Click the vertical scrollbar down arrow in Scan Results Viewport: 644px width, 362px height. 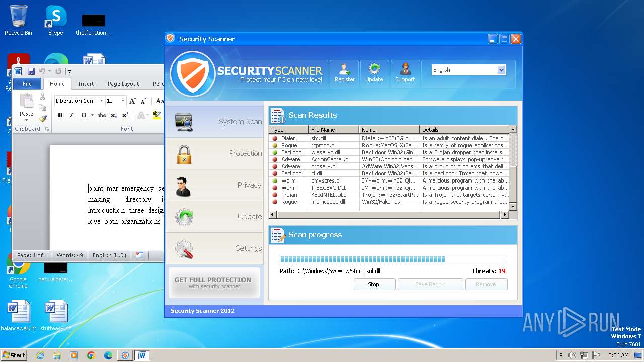click(x=513, y=206)
